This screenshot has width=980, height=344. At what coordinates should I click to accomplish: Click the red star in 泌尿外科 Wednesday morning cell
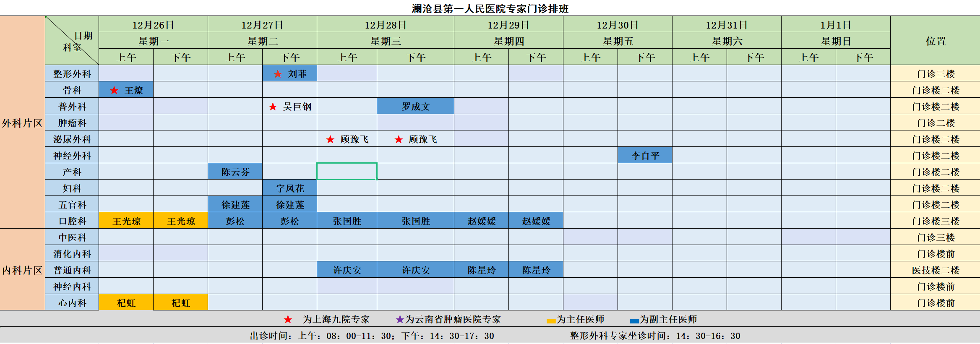(331, 140)
